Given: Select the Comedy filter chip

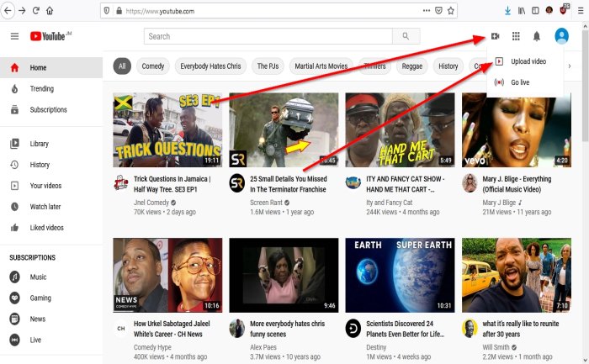Looking at the screenshot, I should [153, 66].
